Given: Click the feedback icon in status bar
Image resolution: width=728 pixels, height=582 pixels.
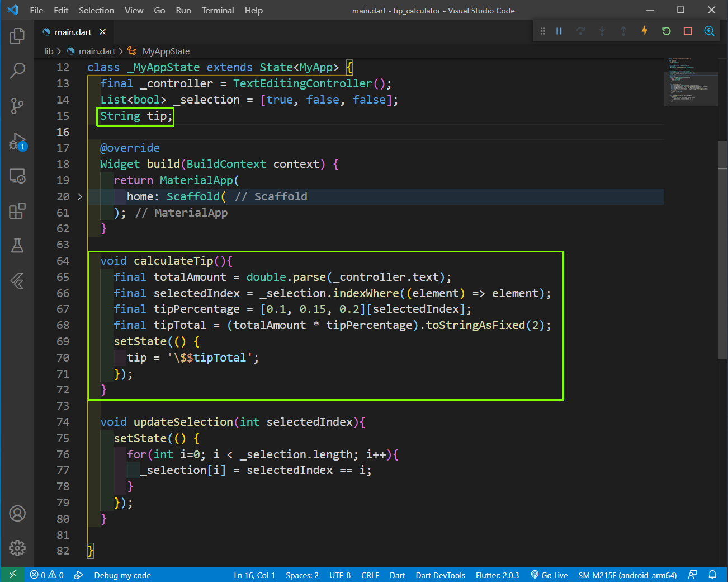Looking at the screenshot, I should [692, 575].
